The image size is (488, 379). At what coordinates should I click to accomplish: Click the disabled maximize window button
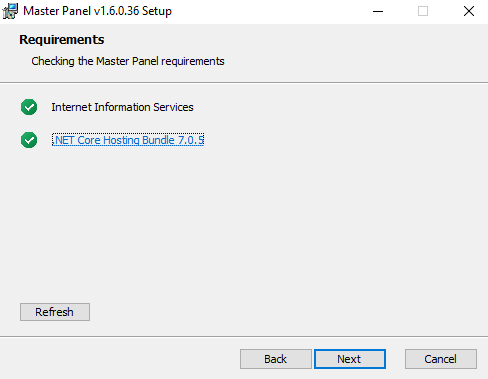tap(423, 11)
